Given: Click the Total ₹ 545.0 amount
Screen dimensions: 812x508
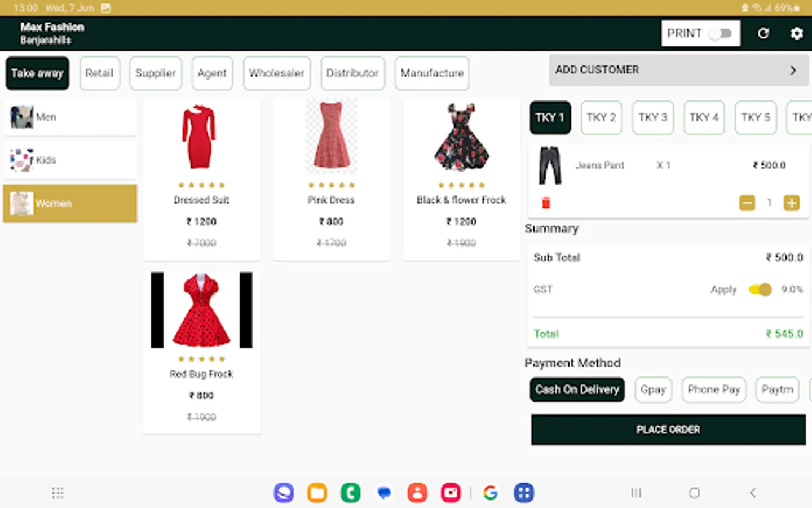Looking at the screenshot, I should (784, 334).
